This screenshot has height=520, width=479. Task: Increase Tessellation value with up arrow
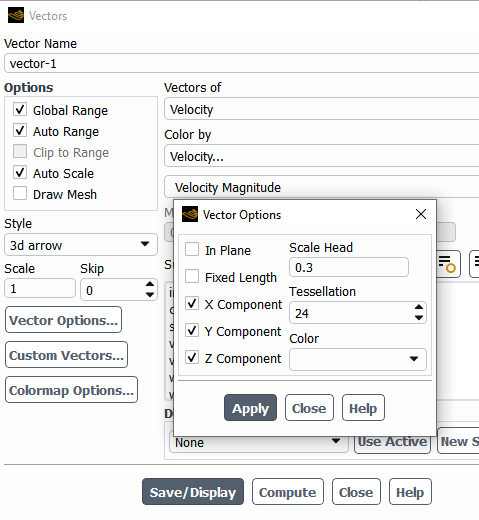coord(419,307)
